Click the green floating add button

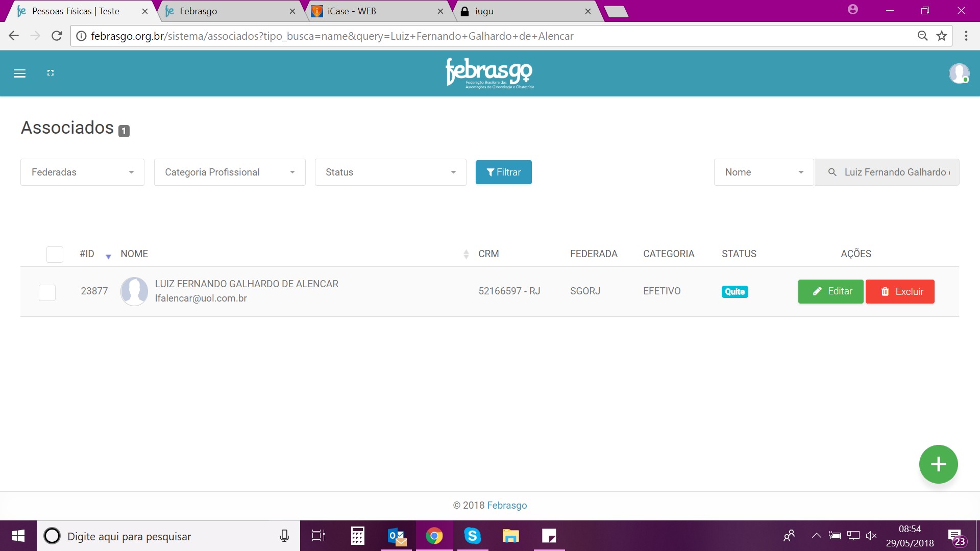[938, 464]
